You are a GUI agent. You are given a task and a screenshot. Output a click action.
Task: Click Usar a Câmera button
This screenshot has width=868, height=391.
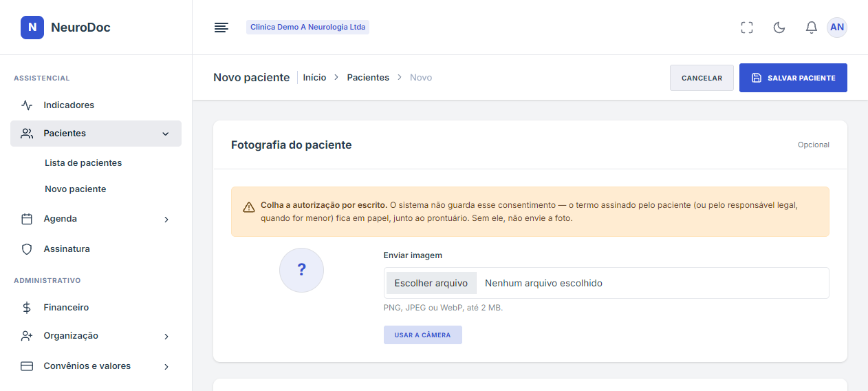coord(423,335)
